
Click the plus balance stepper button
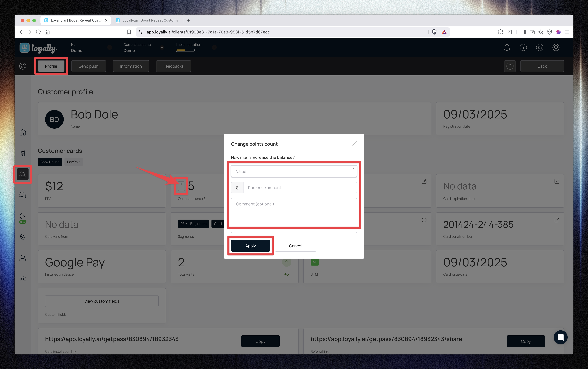[181, 184]
